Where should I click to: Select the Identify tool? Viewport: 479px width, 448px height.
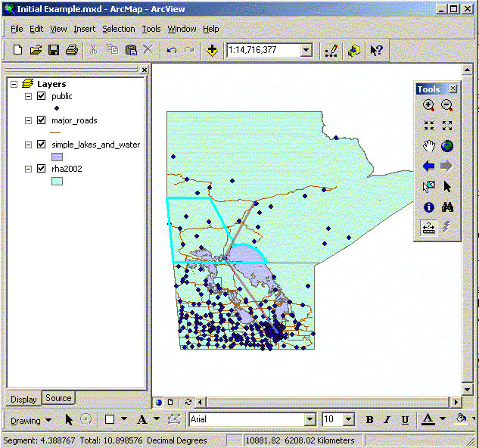click(x=429, y=206)
